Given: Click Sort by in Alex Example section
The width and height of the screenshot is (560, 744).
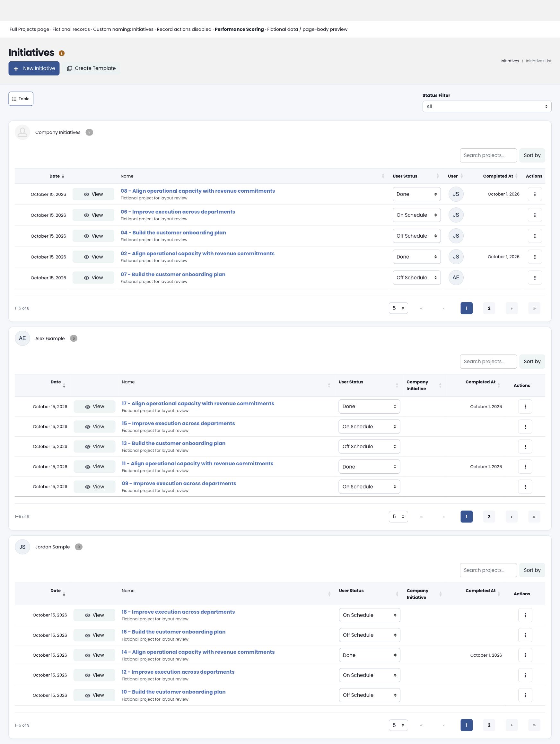Looking at the screenshot, I should (x=532, y=362).
